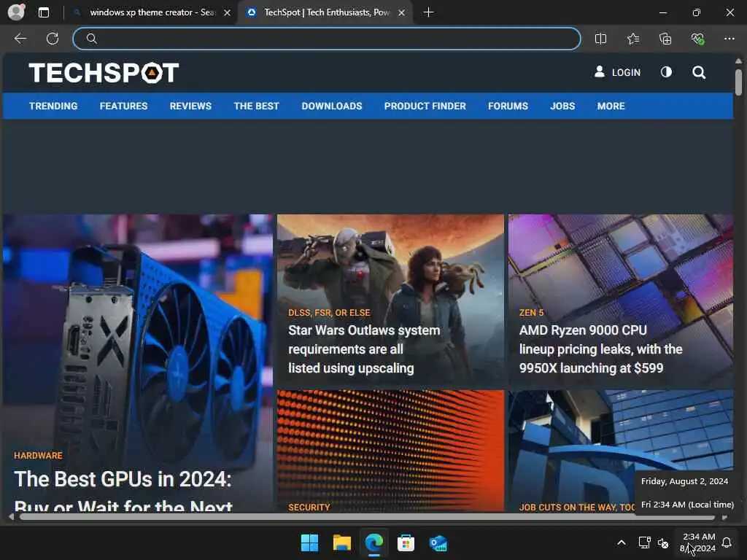Click the scroll-up arrow of vertical scrollbar
The height and width of the screenshot is (560, 747).
click(738, 61)
